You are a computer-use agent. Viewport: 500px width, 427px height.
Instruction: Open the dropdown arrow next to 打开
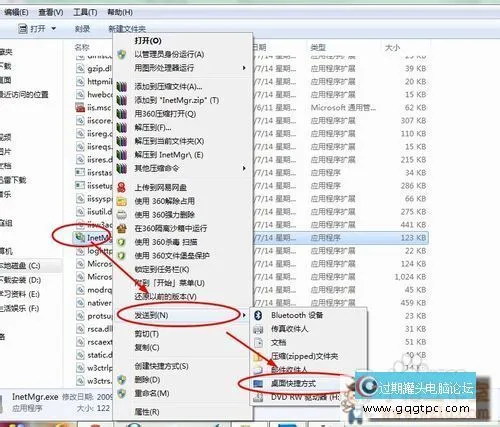[x=53, y=29]
